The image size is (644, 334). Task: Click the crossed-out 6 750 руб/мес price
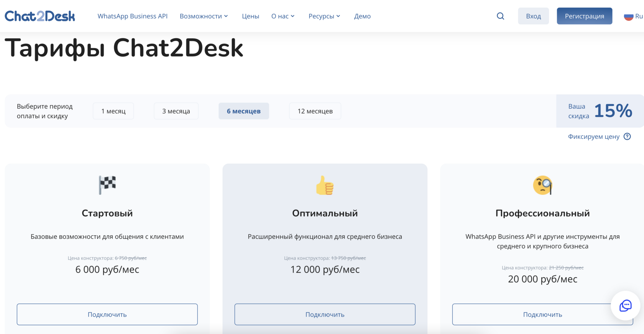click(x=131, y=258)
